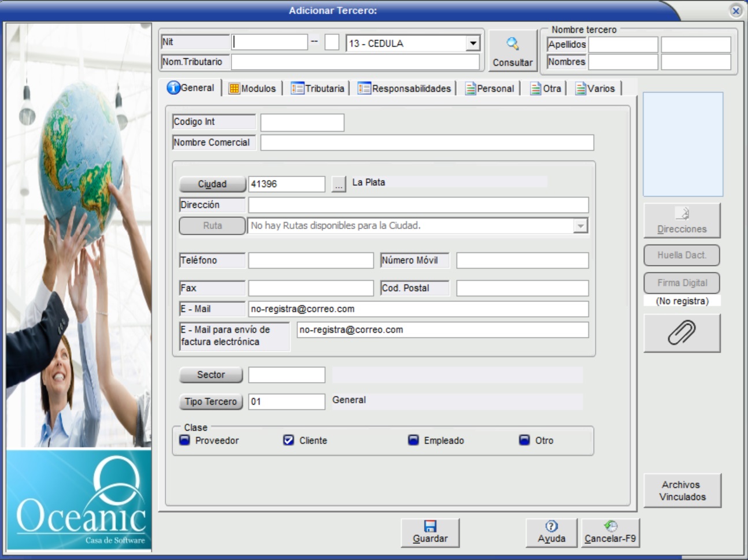Image resolution: width=748 pixels, height=560 pixels.
Task: Click the Archivos Vinculados button
Action: coord(682,491)
